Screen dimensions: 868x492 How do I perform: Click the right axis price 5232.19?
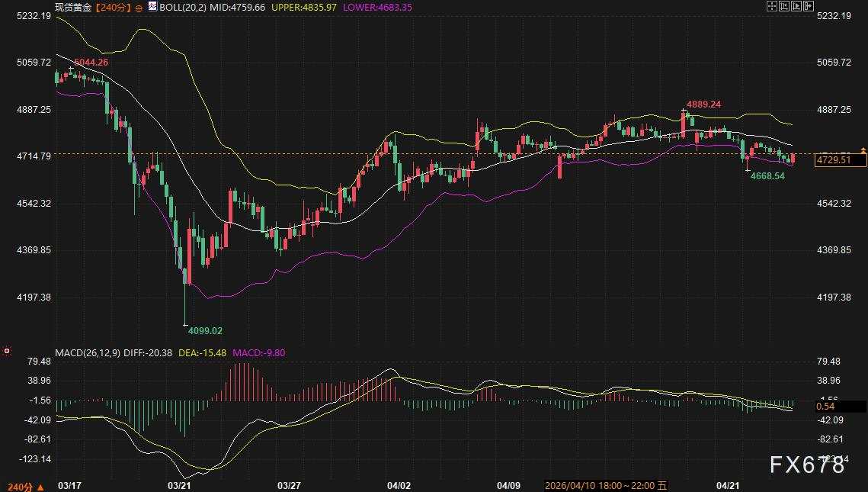point(834,15)
